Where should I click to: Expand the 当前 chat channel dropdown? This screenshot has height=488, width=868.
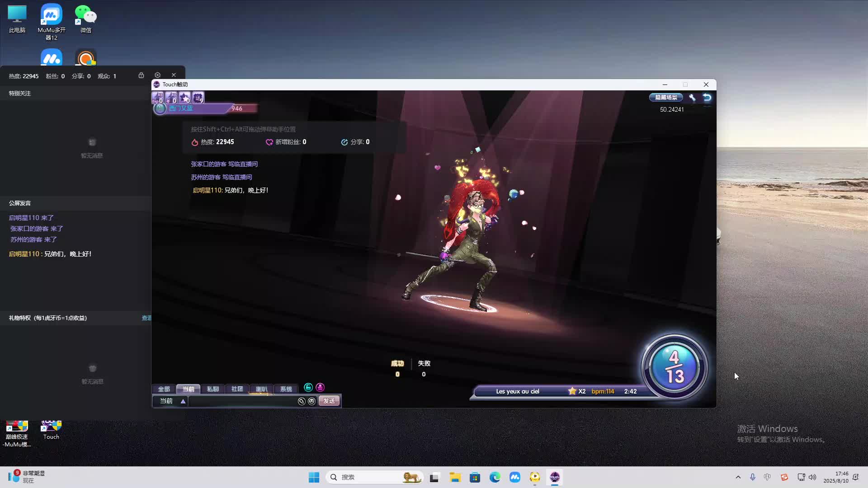183,401
